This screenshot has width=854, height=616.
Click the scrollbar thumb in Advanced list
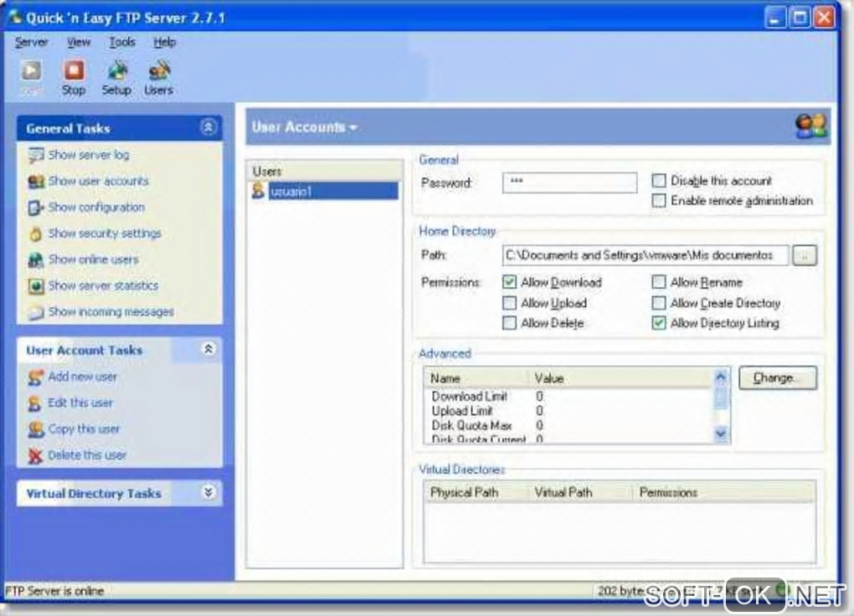pos(720,397)
